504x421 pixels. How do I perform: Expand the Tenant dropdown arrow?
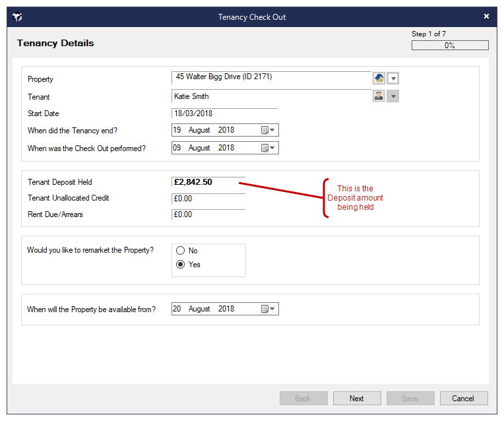click(393, 96)
